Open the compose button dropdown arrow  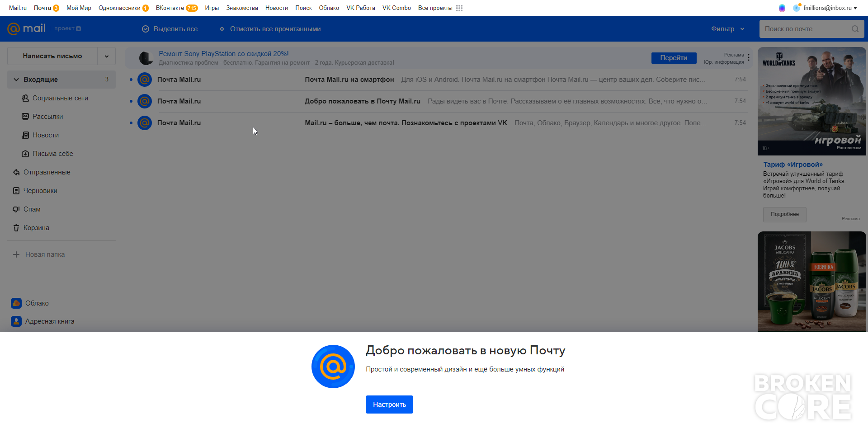tap(107, 56)
